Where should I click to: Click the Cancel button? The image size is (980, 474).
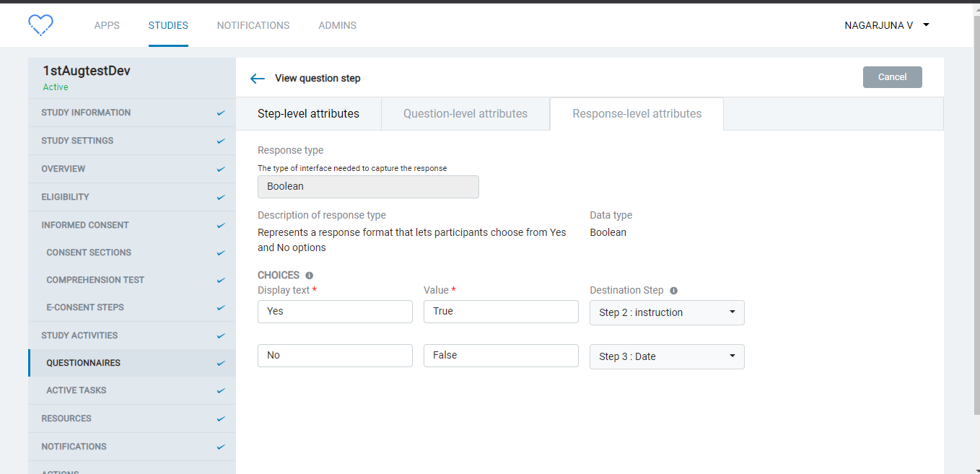[893, 77]
